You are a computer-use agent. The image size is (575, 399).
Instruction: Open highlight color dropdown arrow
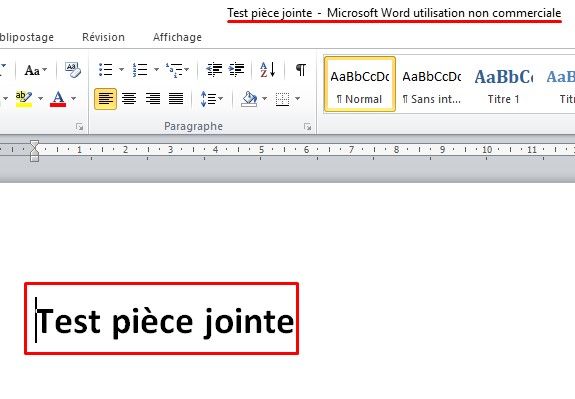40,99
